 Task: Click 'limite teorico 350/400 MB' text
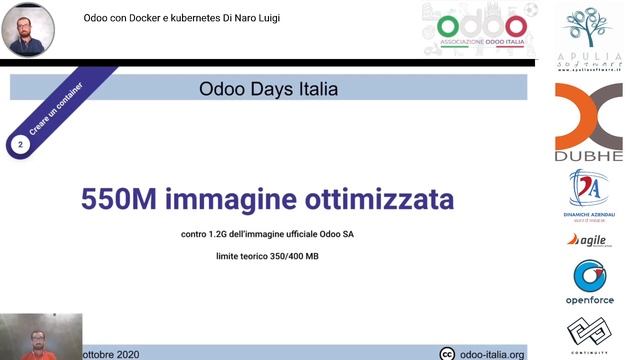pos(267,256)
